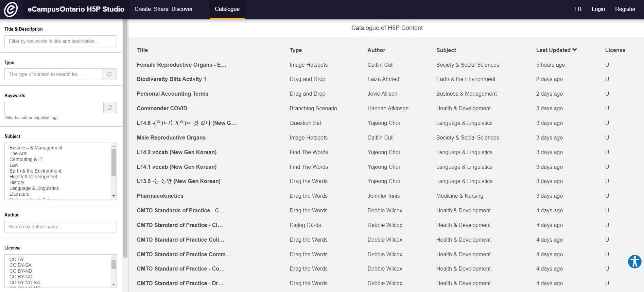Open CMTO Standard of Practice Comm... item
This screenshot has height=292, width=644.
pos(184,254)
